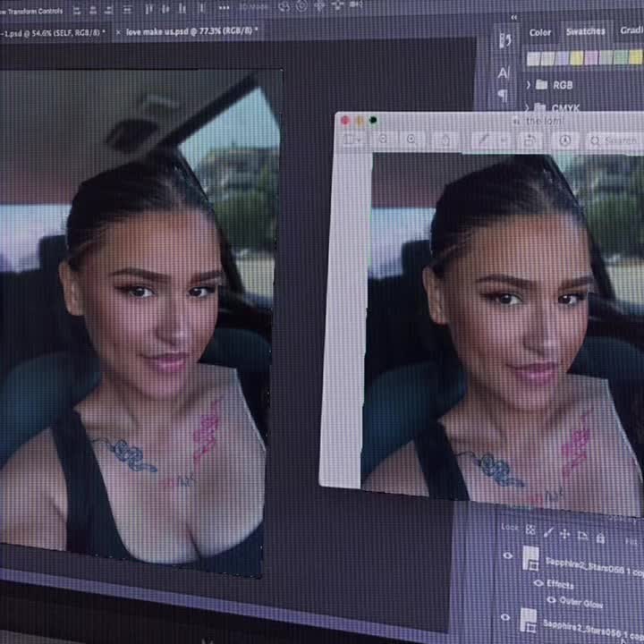Click Distribute horizontally icon in options bar
Screen dimensions: 644x644
point(201,8)
